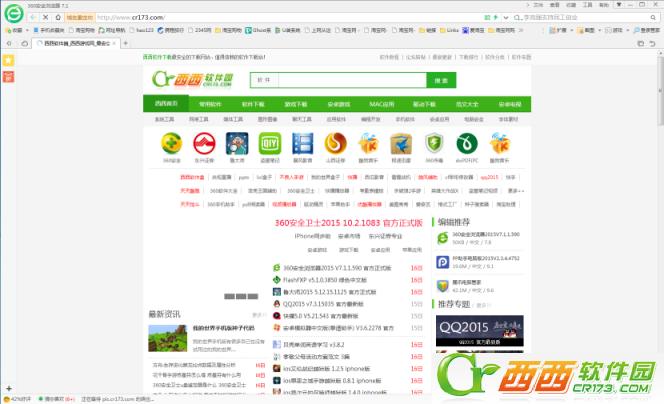664x404 pixels.
Task: Select the homepage tab in green nav bar
Action: click(166, 104)
